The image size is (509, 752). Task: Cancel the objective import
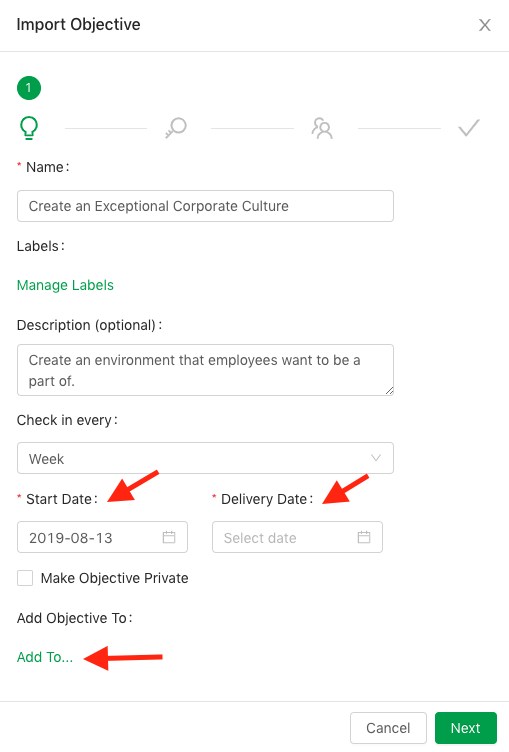(388, 728)
